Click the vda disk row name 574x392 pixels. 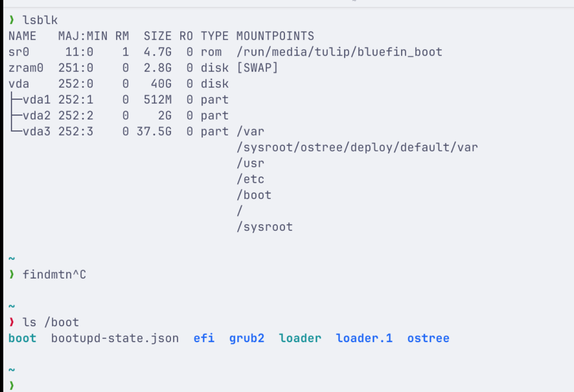pos(19,84)
